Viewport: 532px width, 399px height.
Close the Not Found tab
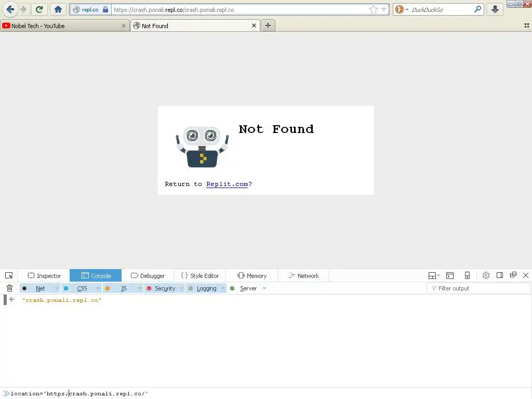pos(254,25)
